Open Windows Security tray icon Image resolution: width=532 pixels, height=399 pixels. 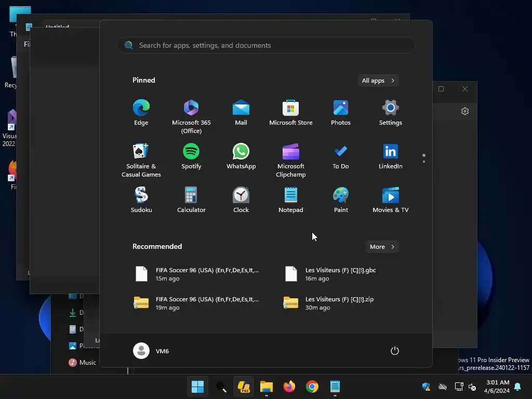click(426, 387)
